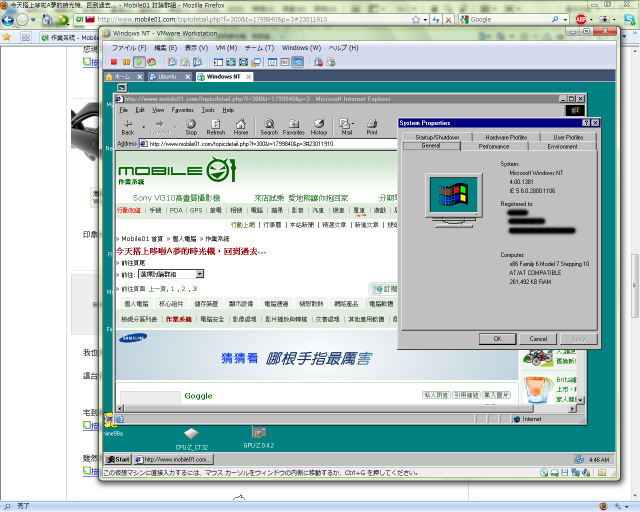Open CPU-Z desktop icon in Windows NT
The height and width of the screenshot is (512, 640).
[x=191, y=439]
